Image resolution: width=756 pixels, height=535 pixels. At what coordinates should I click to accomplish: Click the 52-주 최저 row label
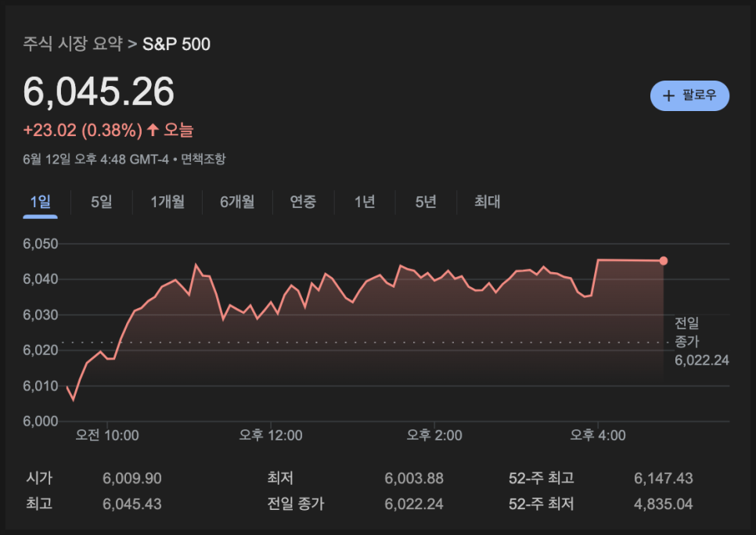click(x=542, y=504)
